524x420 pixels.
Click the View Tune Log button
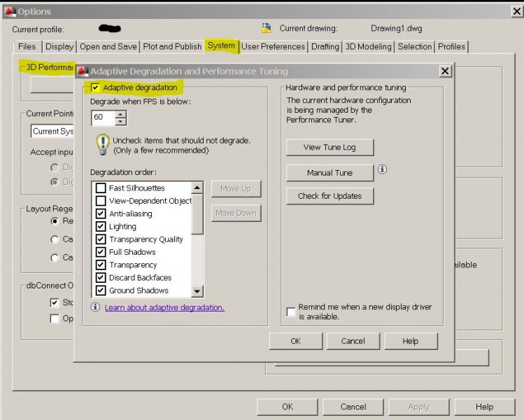point(330,147)
